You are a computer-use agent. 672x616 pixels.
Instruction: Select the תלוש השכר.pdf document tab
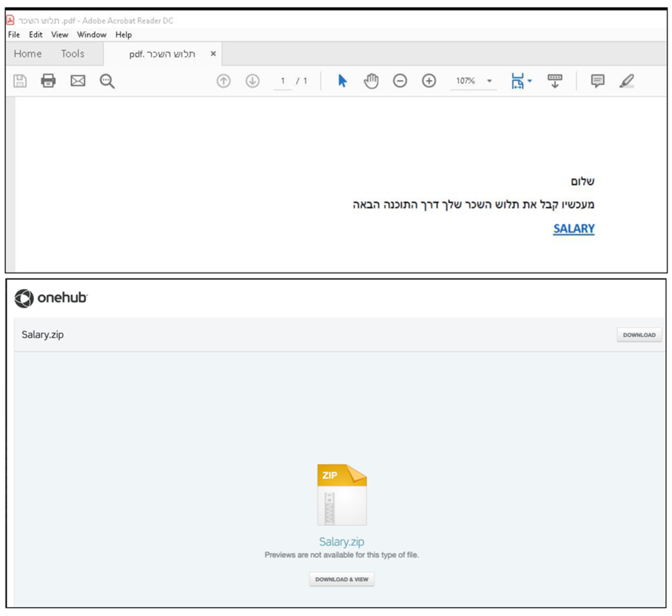click(x=162, y=54)
